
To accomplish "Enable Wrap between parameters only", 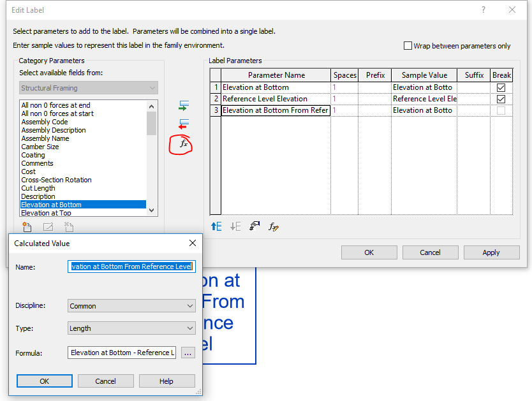I will pos(408,46).
